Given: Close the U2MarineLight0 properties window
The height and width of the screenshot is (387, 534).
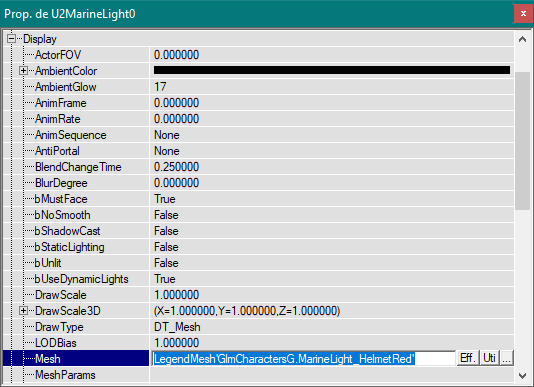Looking at the screenshot, I should [x=523, y=14].
